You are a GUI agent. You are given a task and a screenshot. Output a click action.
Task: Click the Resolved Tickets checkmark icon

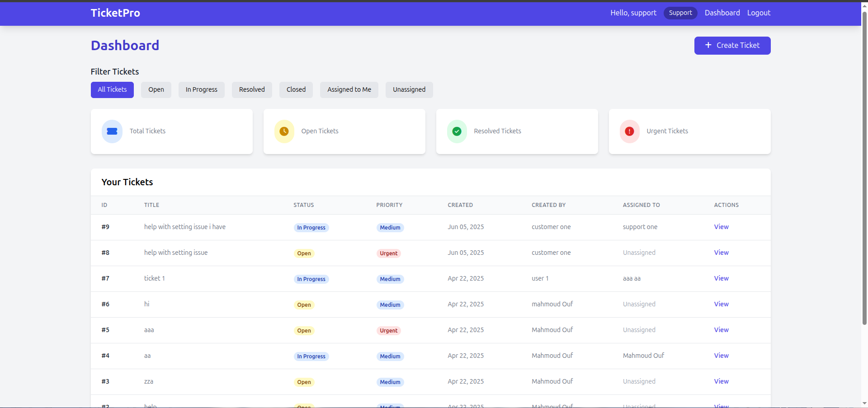point(457,131)
